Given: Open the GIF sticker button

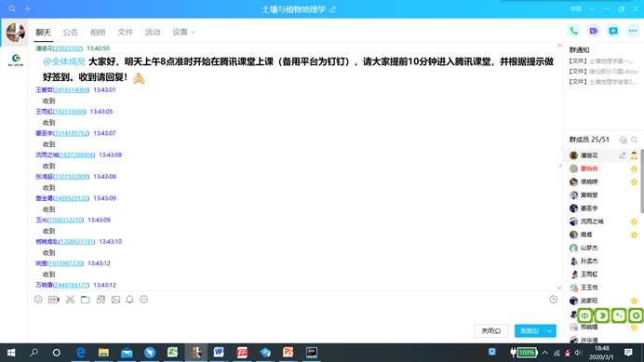Looking at the screenshot, I should (x=54, y=300).
